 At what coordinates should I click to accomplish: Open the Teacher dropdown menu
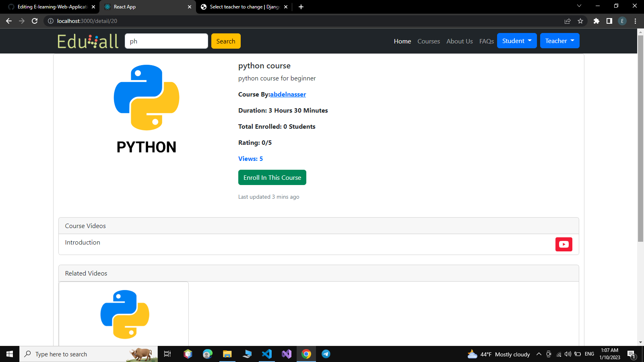[x=559, y=41]
